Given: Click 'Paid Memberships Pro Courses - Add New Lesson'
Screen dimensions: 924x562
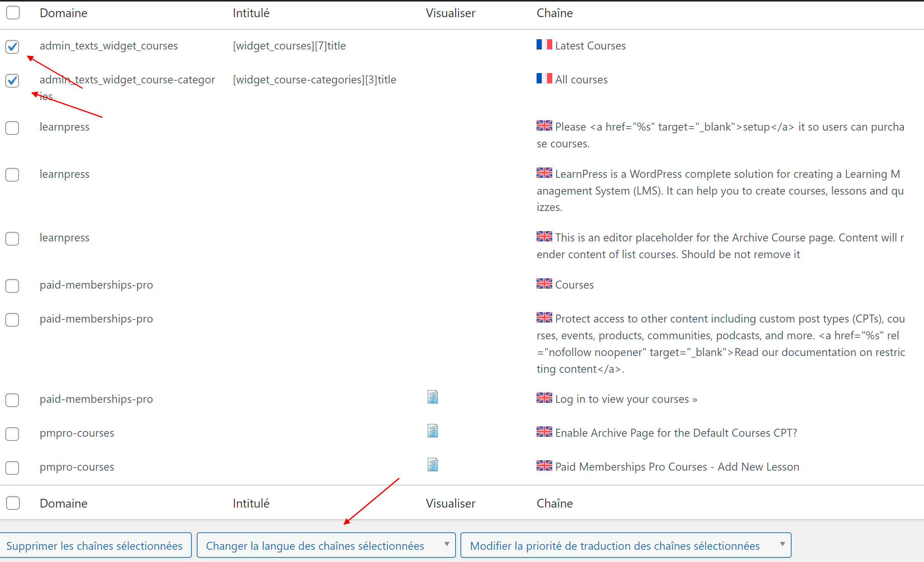Looking at the screenshot, I should click(x=677, y=467).
